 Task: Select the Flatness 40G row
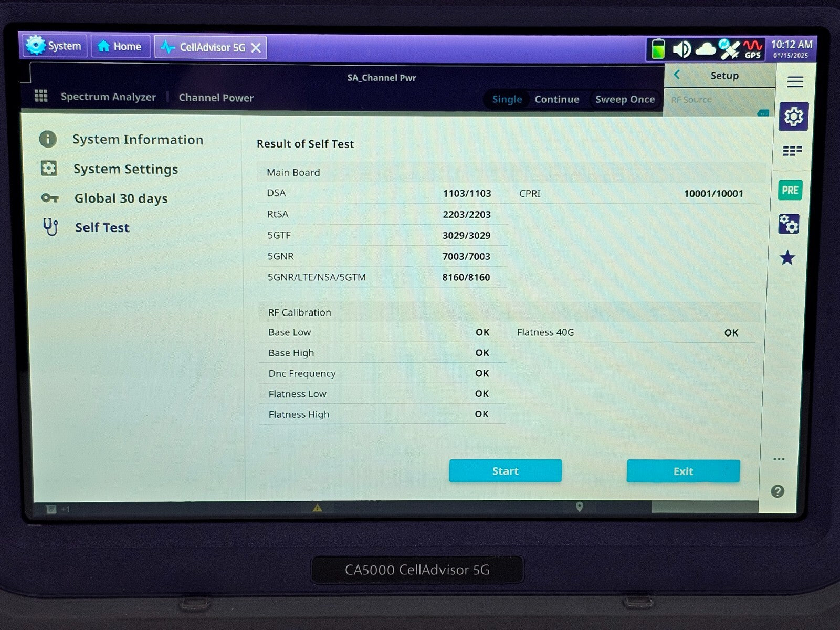(x=633, y=332)
